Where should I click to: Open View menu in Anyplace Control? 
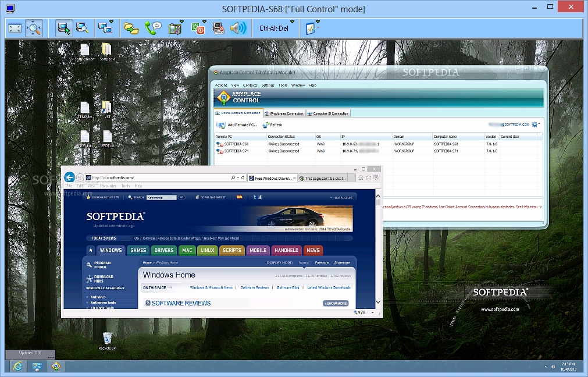tap(235, 85)
